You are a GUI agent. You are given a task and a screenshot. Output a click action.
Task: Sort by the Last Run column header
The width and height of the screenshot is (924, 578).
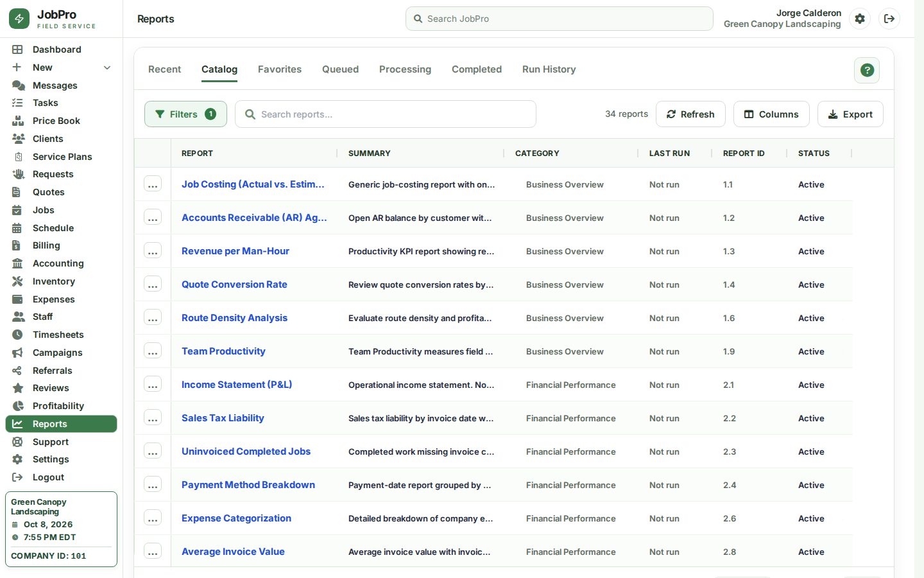click(x=669, y=153)
